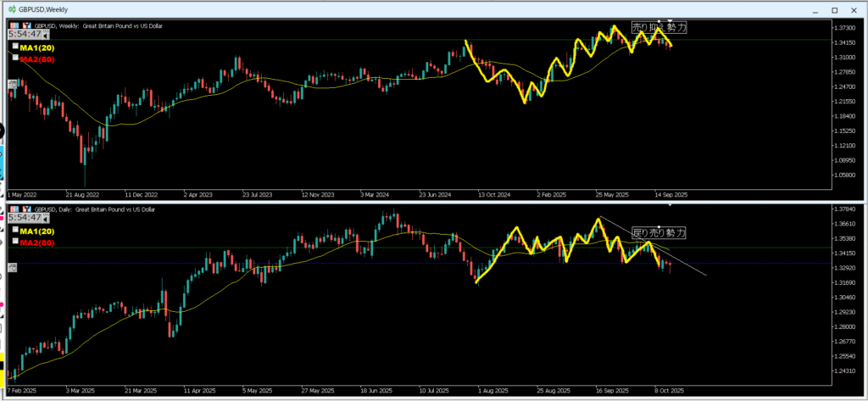Click the one-click trading icon in daily chart
The width and height of the screenshot is (868, 401).
click(x=14, y=209)
